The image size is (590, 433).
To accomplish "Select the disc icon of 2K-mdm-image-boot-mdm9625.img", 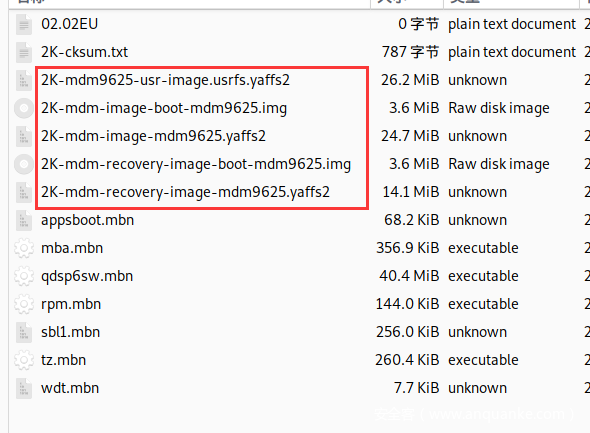I will point(24,108).
